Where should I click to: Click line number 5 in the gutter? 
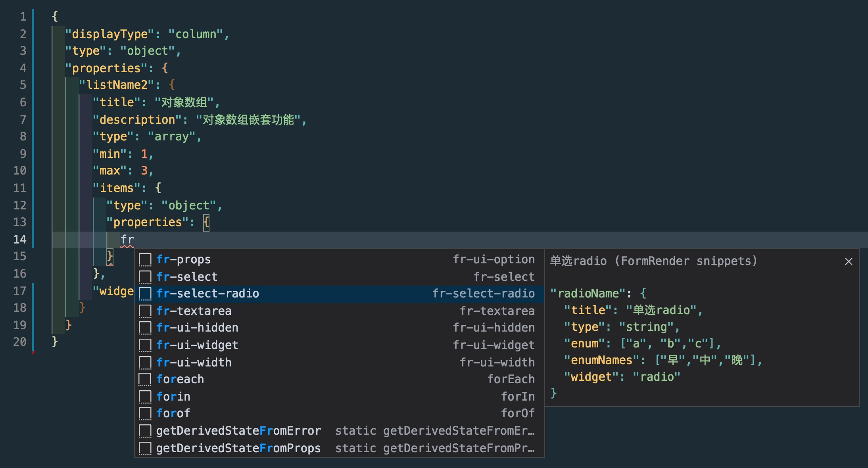[23, 85]
